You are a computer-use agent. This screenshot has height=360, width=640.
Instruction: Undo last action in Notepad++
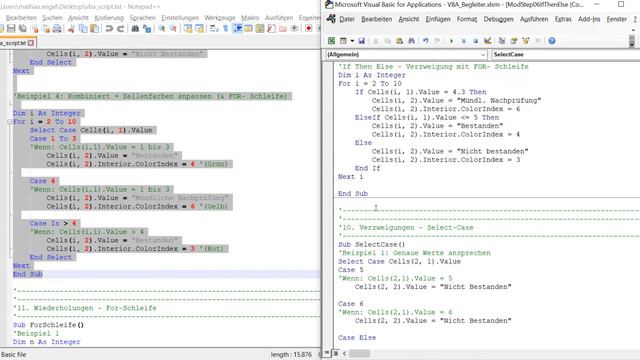[109, 29]
